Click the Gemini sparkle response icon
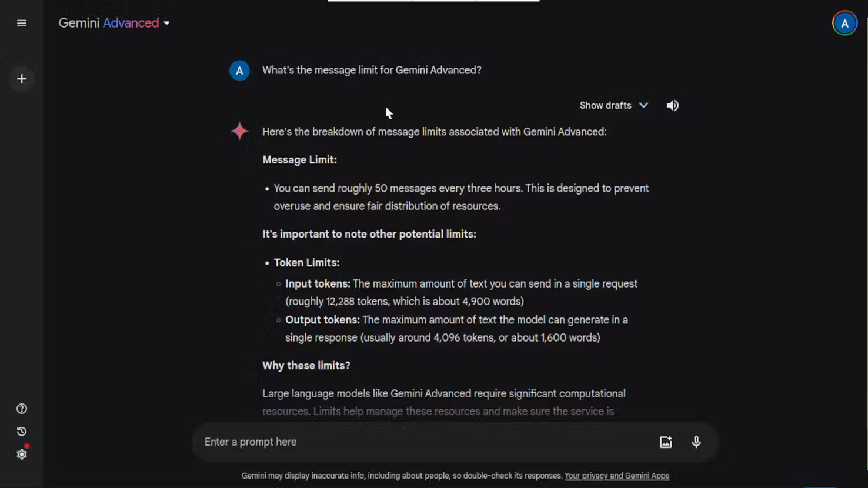The width and height of the screenshot is (868, 488). tap(239, 131)
